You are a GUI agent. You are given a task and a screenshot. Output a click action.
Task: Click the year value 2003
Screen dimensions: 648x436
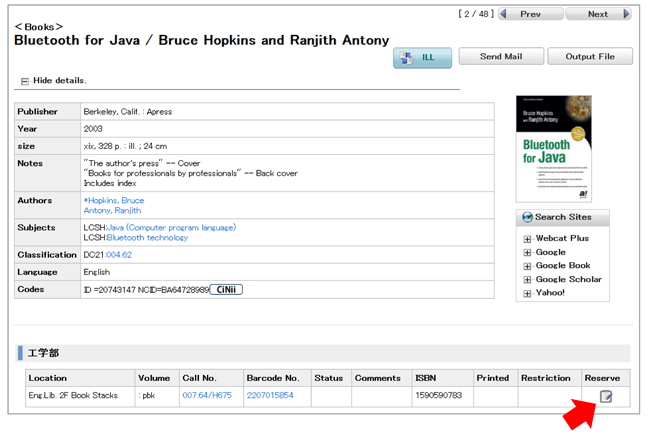pos(93,129)
